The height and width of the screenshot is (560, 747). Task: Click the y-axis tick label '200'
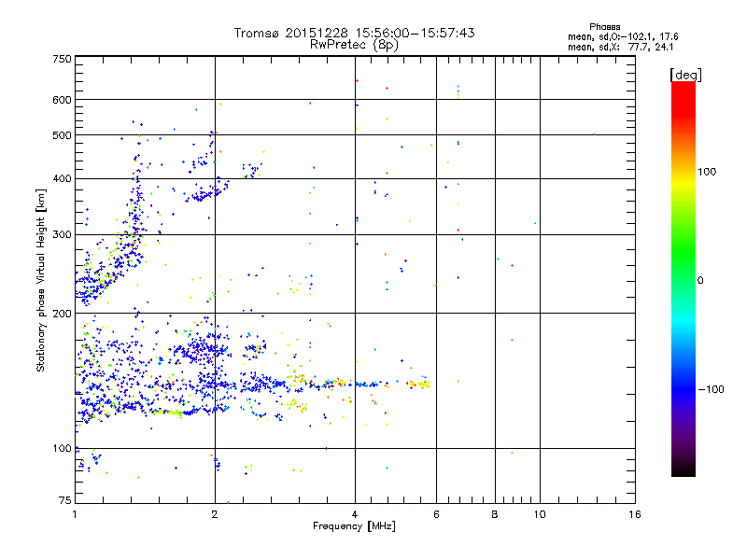62,314
